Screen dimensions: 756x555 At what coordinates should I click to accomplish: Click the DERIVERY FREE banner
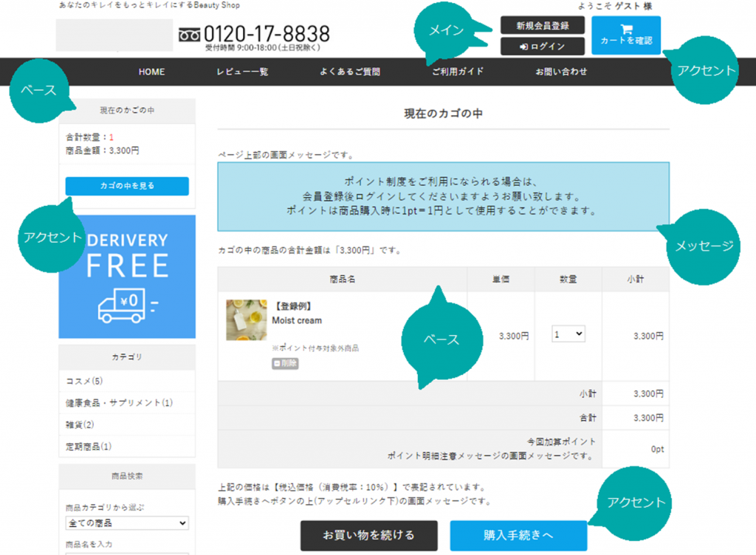pos(127,277)
